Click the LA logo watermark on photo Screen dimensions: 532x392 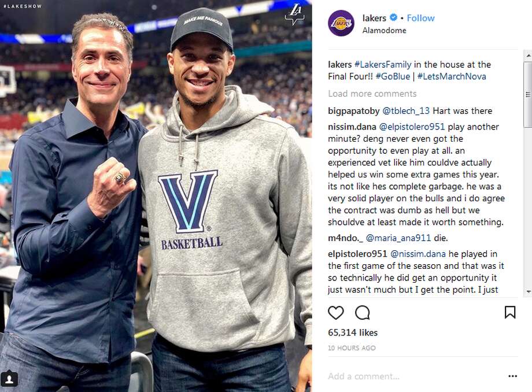[x=294, y=14]
